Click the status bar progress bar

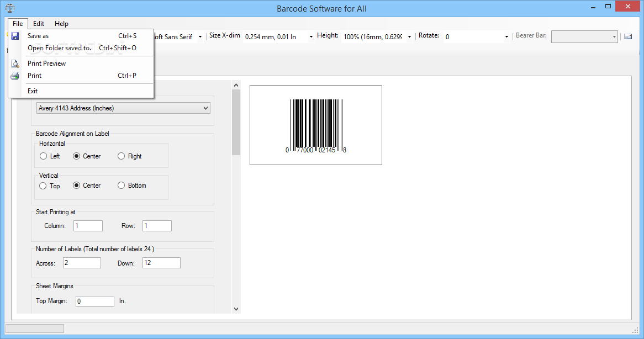click(34, 329)
